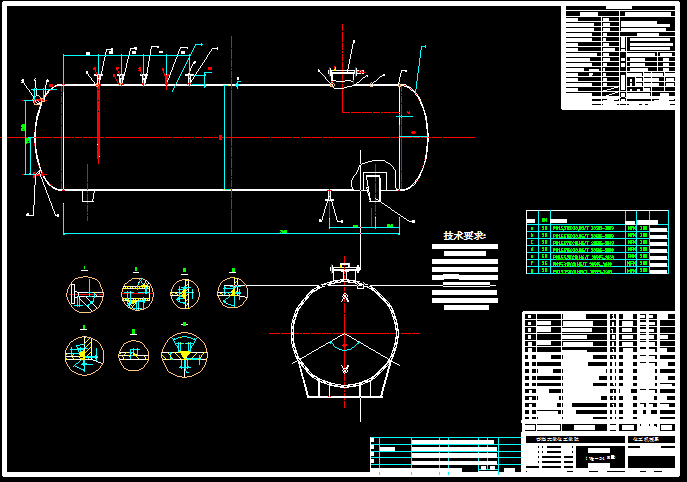
Task: Select the right elliptical head of the vessel
Action: [x=414, y=137]
